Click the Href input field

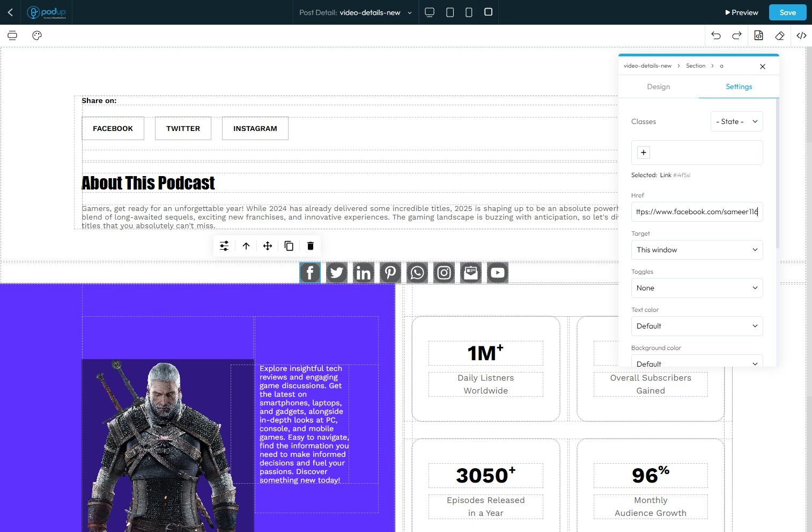point(697,212)
